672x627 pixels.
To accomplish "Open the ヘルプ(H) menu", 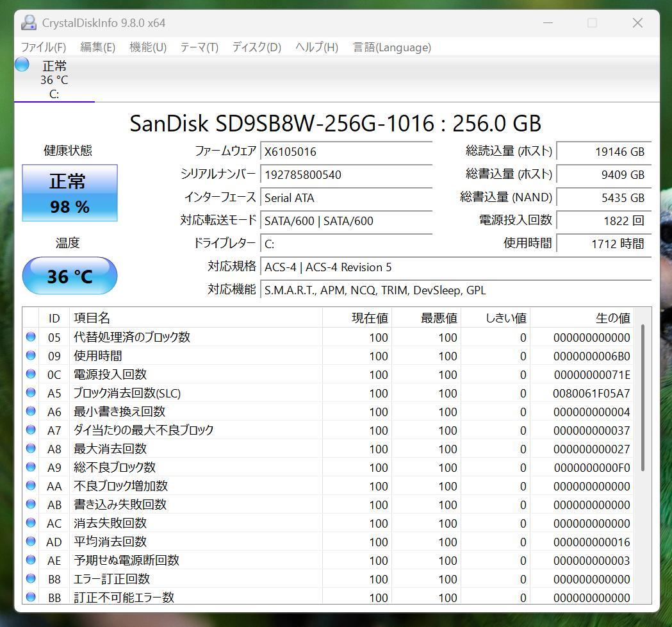I will point(316,47).
